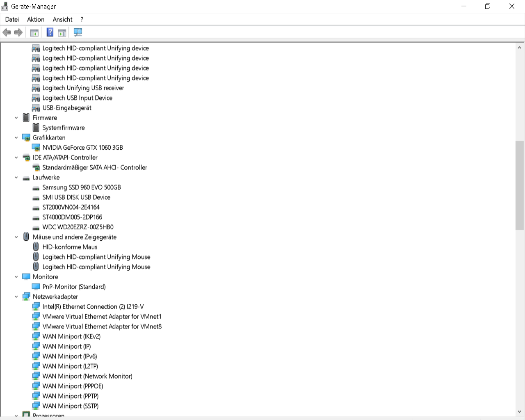
Task: Click the WAN Miniport (SSTP) adapter icon
Action: (x=36, y=406)
